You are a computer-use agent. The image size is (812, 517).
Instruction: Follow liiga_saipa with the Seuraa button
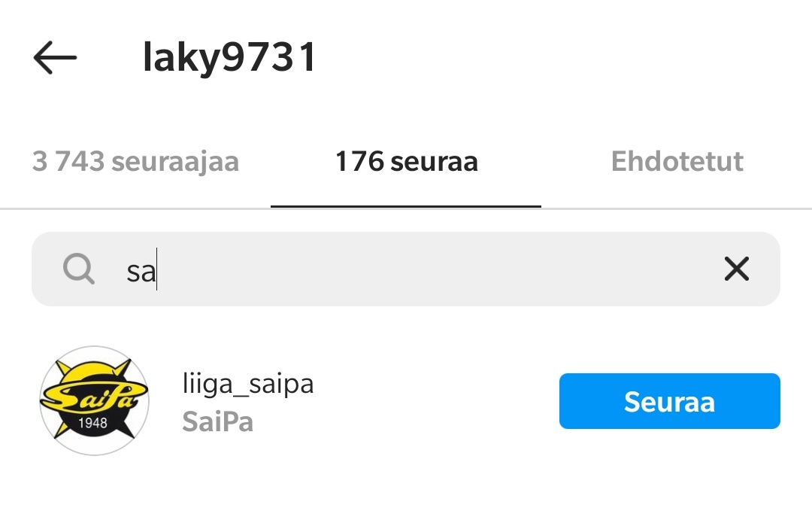(670, 401)
